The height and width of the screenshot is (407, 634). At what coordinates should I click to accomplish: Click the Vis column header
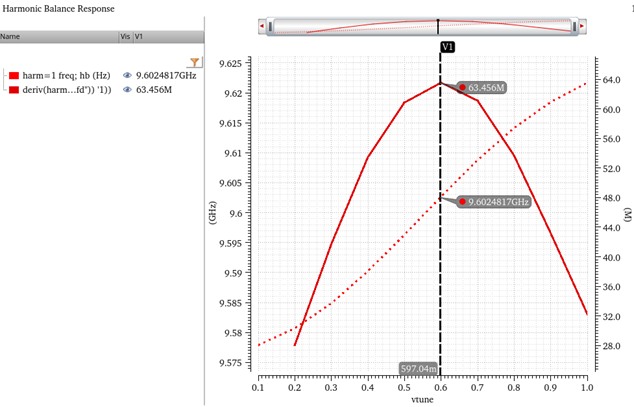(x=125, y=36)
